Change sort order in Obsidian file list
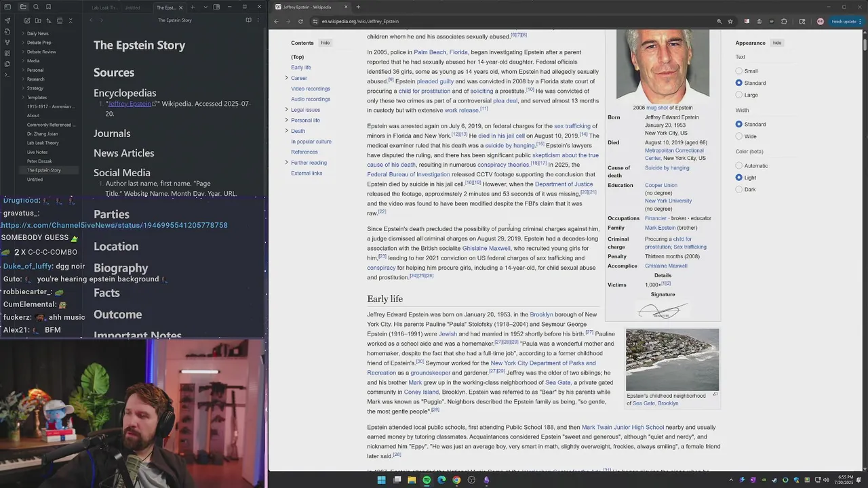The width and height of the screenshot is (868, 488). point(47,20)
